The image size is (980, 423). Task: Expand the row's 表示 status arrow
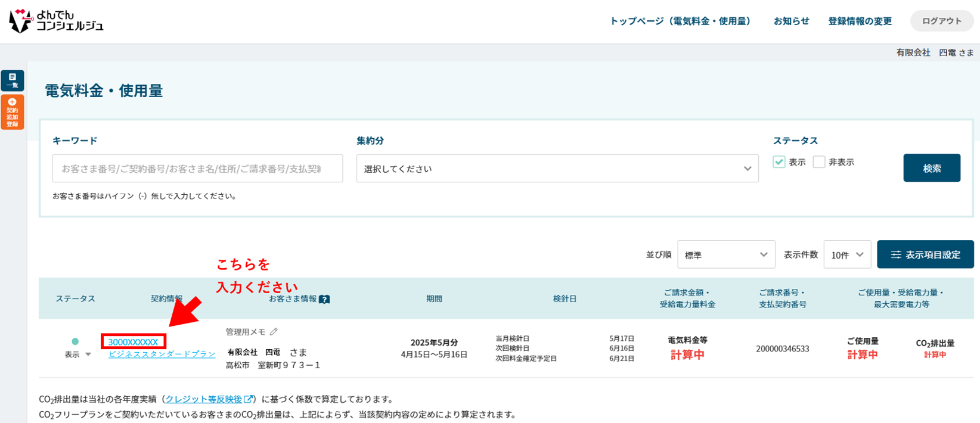click(88, 354)
